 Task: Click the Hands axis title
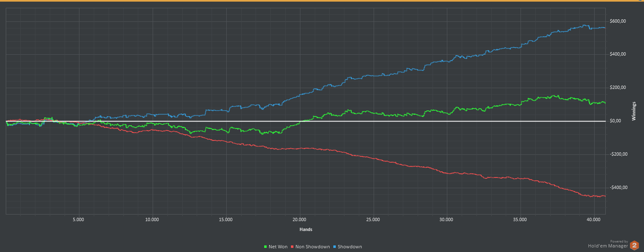305,229
